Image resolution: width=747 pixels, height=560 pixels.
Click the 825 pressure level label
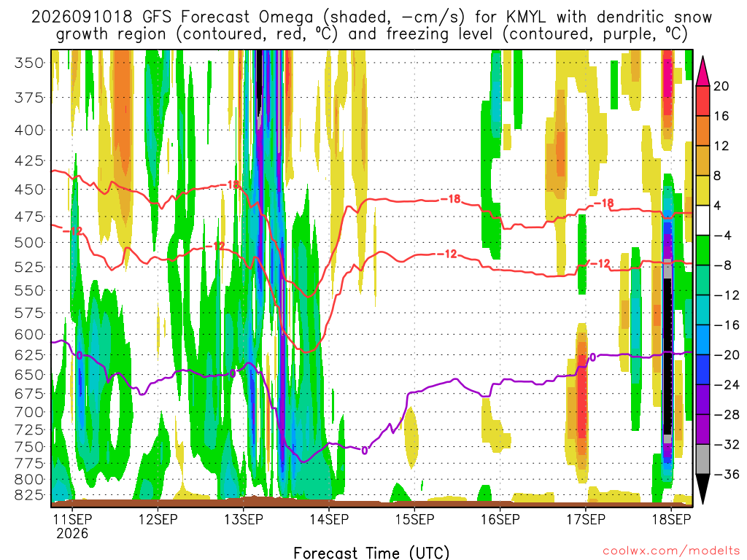click(29, 495)
